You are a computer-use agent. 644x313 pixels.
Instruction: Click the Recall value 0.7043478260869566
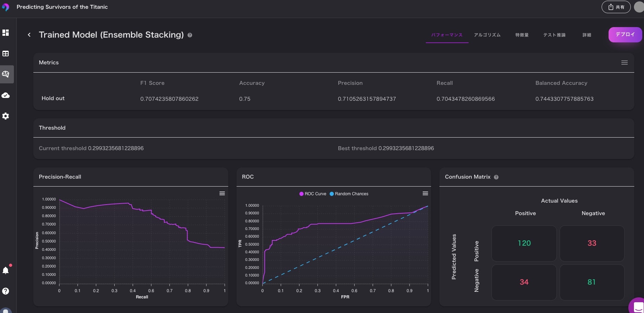tap(466, 99)
